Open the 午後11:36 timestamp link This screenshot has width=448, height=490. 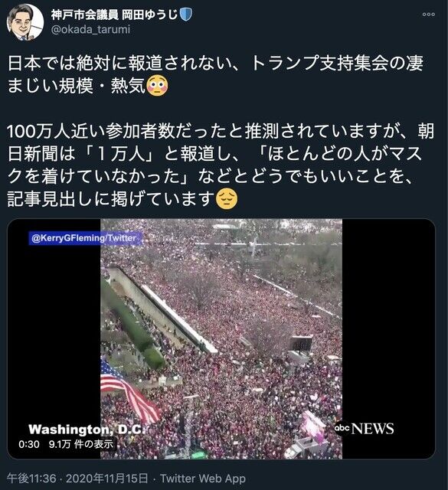click(31, 479)
